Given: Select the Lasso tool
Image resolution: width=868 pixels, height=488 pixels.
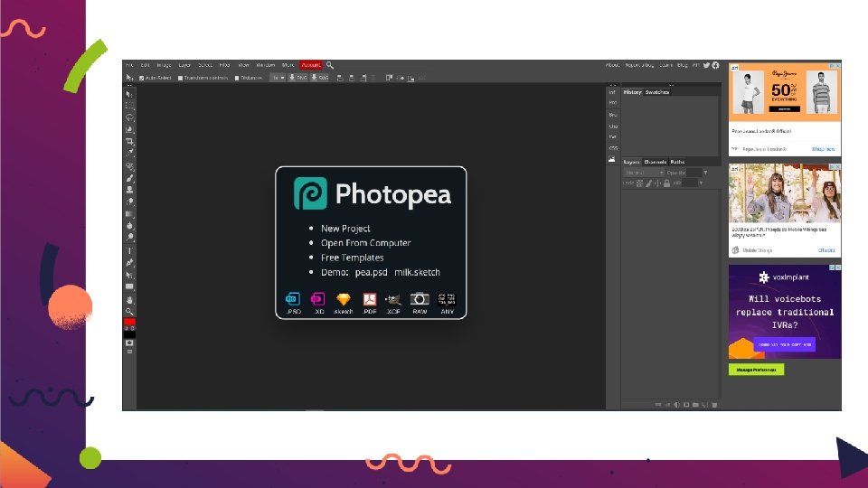Looking at the screenshot, I should (129, 117).
